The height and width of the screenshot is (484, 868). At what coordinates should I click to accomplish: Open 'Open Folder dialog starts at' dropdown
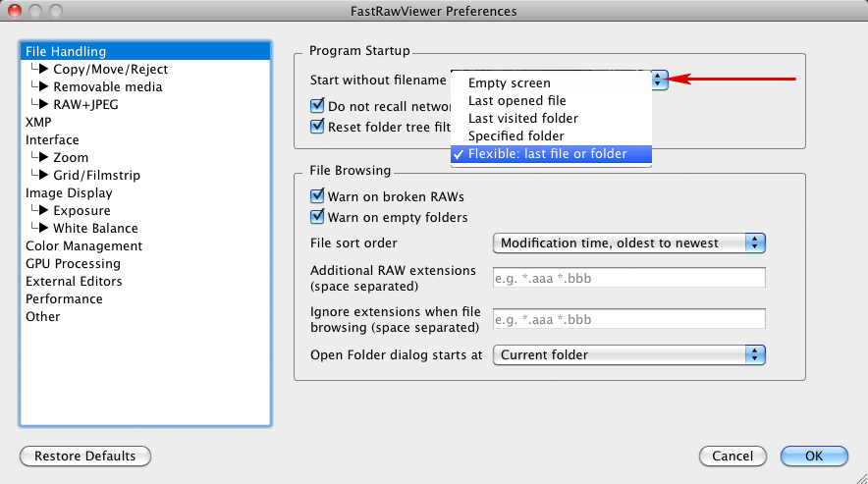[x=628, y=355]
